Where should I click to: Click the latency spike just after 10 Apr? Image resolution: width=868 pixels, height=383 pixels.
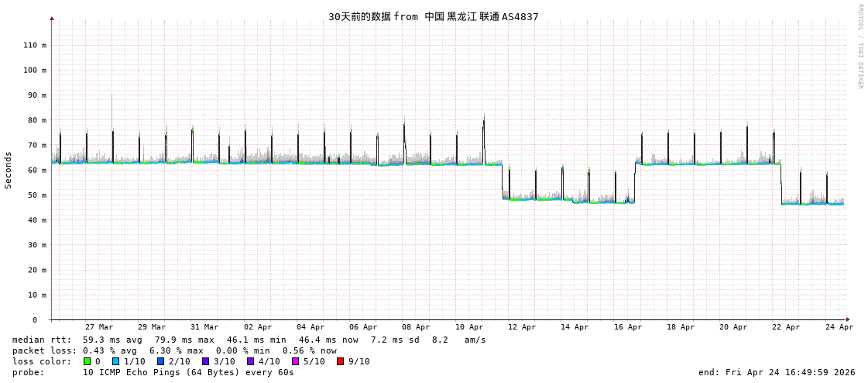click(484, 139)
